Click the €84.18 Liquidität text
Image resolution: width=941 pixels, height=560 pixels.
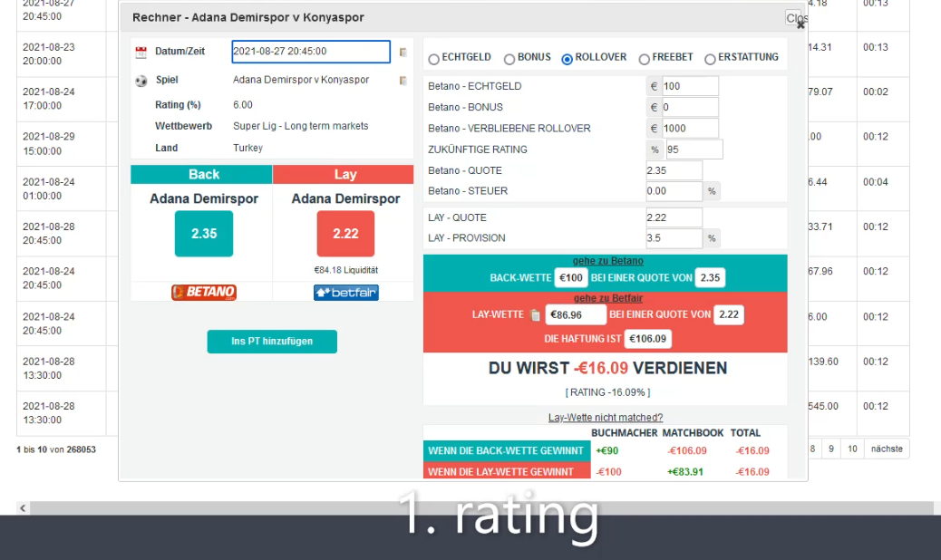pyautogui.click(x=345, y=270)
